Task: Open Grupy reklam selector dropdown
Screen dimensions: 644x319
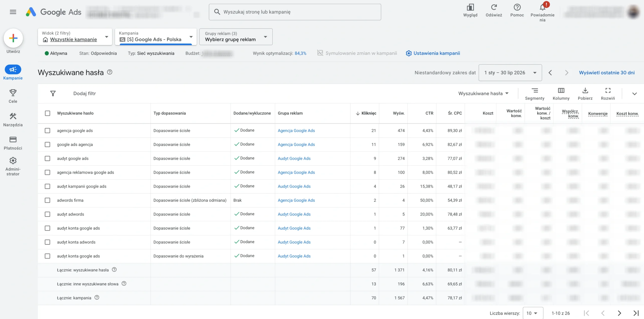Action: 236,37
